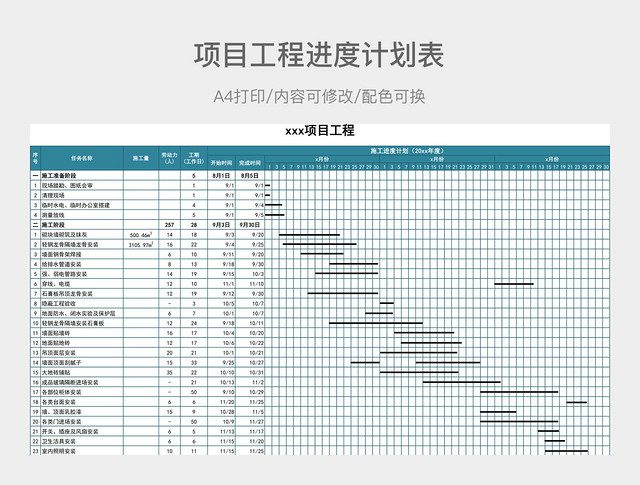This screenshot has width=640, height=485.
Task: Click the Gantt bar for 室内照明安装
Action: pos(567,451)
